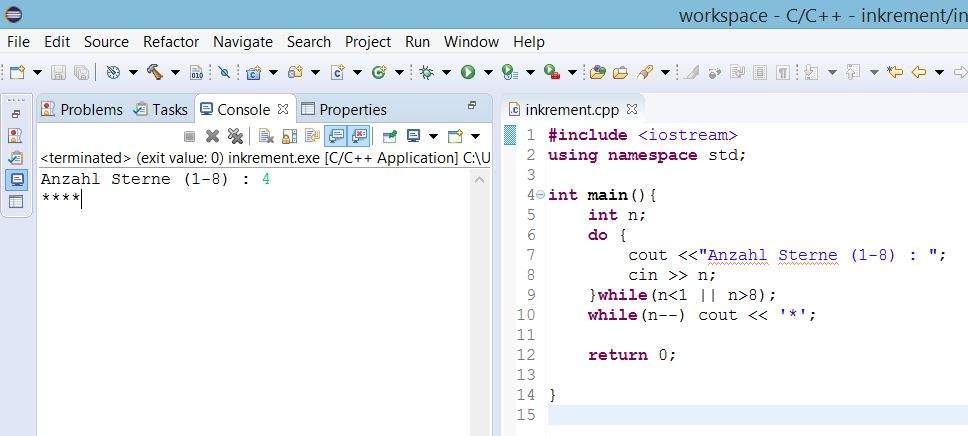Close the inkrement.cpp editor tab
The width and height of the screenshot is (968, 436).
click(x=632, y=109)
